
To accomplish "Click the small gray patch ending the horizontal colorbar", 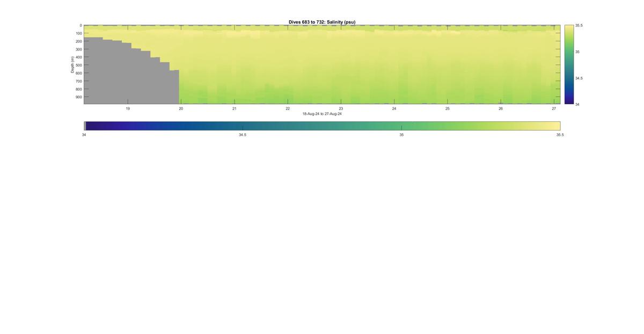I will click(85, 126).
